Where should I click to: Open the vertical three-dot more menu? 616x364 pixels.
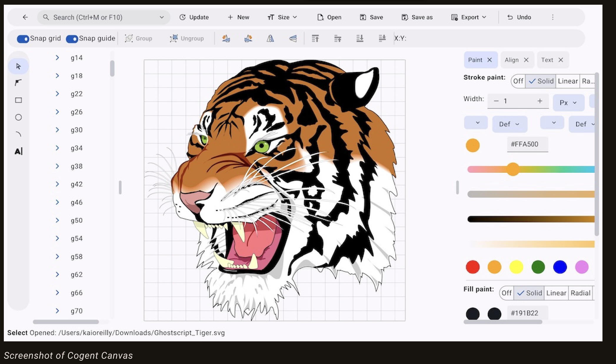pos(553,17)
